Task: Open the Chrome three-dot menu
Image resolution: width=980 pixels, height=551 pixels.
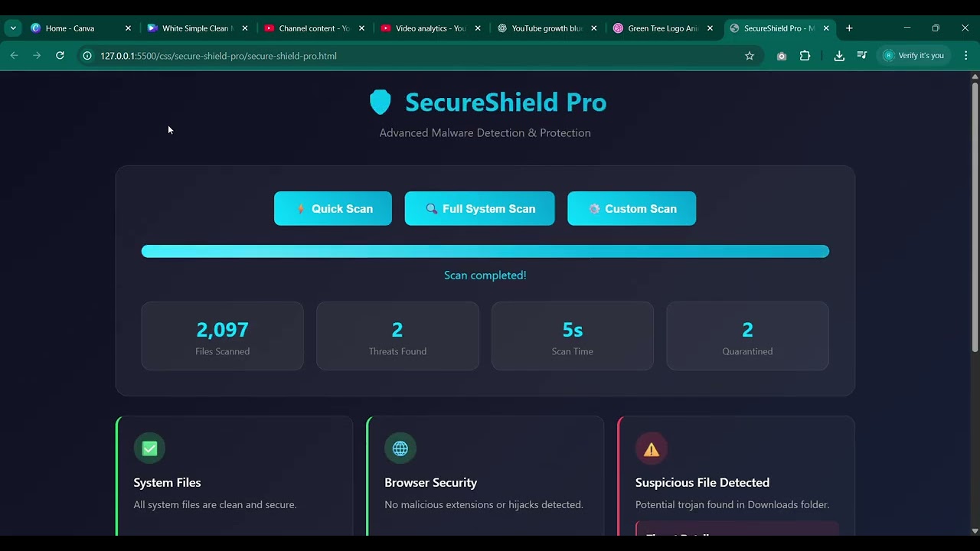Action: 965,56
